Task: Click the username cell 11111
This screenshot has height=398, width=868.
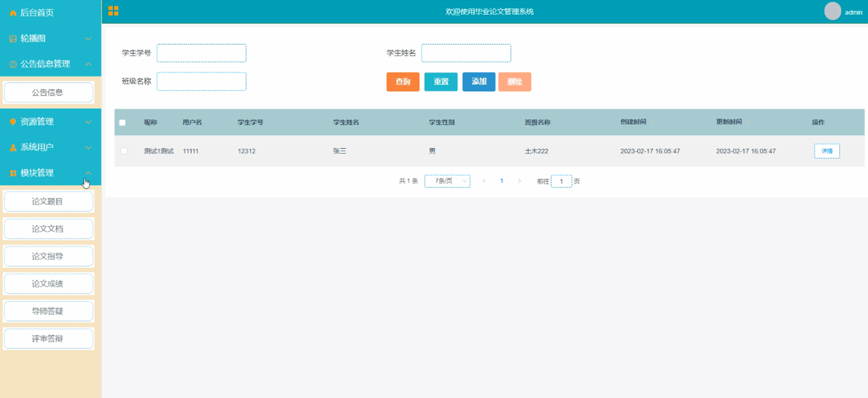Action: tap(191, 151)
